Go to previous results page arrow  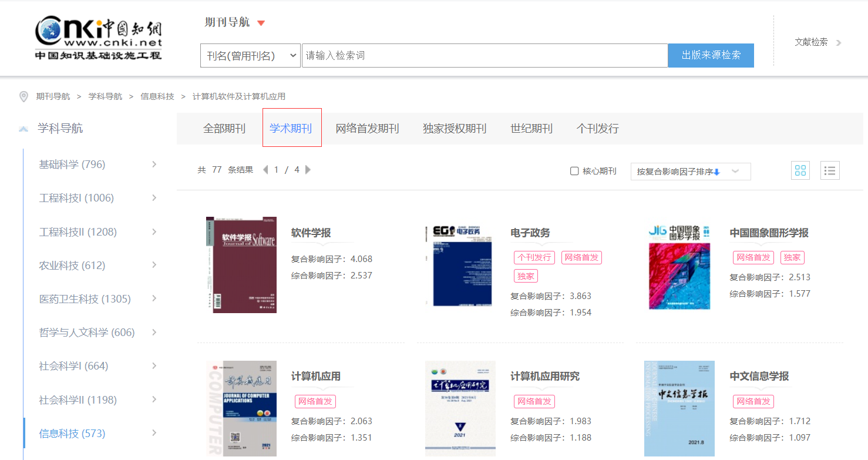pyautogui.click(x=265, y=169)
